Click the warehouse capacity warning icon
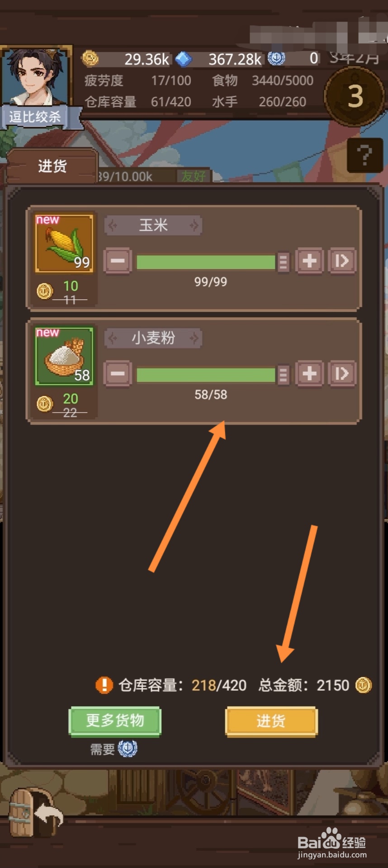This screenshot has height=868, width=388. [x=104, y=685]
